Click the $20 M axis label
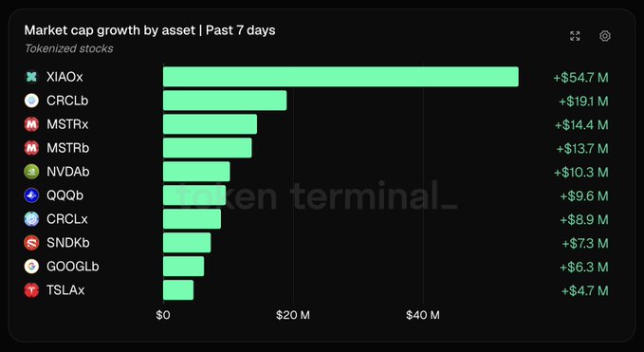Viewport: 644px width, 352px height. pyautogui.click(x=293, y=315)
